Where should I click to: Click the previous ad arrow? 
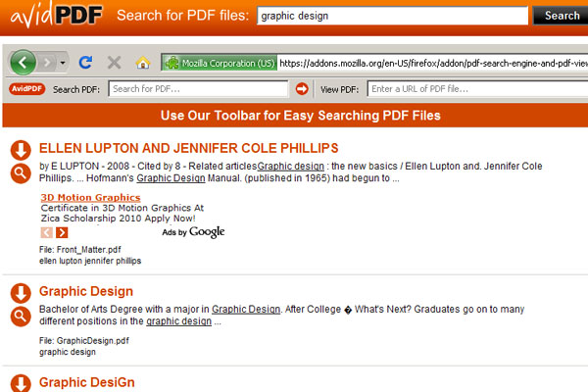[x=47, y=232]
